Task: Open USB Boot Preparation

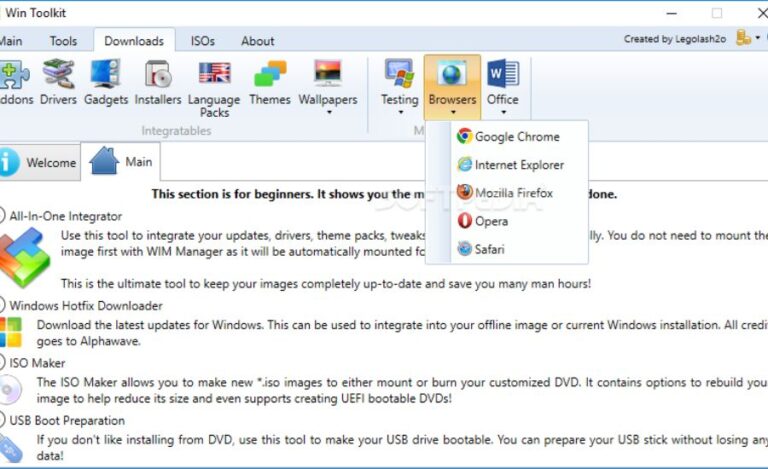Action: coord(67,421)
